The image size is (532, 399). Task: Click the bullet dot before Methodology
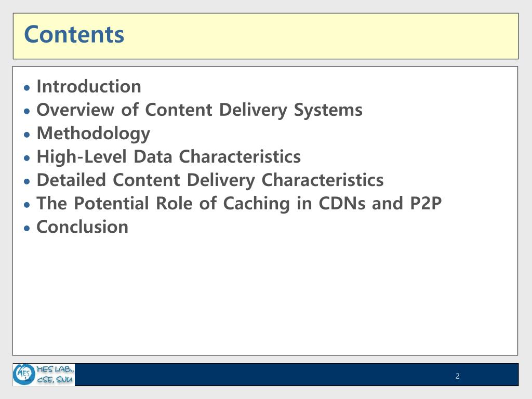(x=27, y=135)
